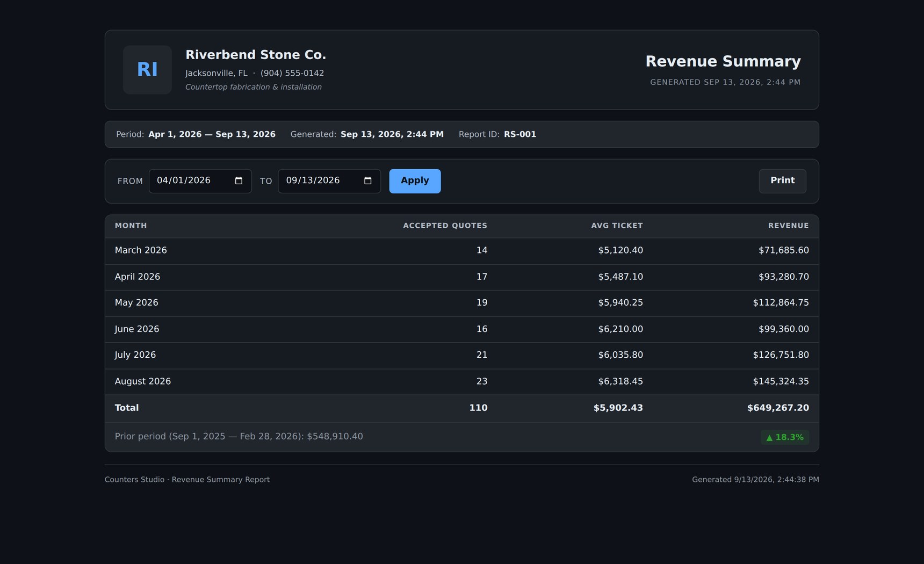Image resolution: width=924 pixels, height=564 pixels.
Task: Select the June 2026 row label
Action: 136,329
